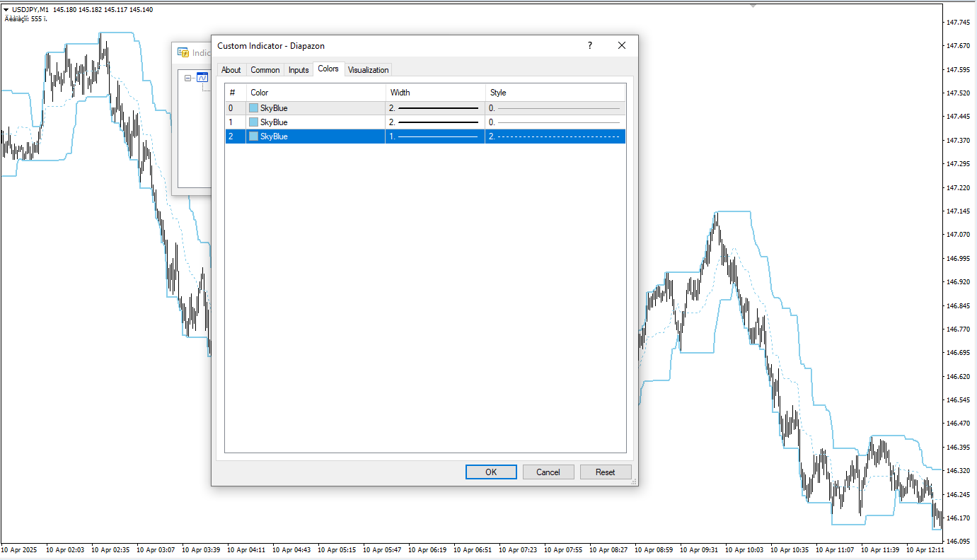Click the 10 Apr 03:39 time label
Screen dimensions: 977x560
[x=201, y=549]
